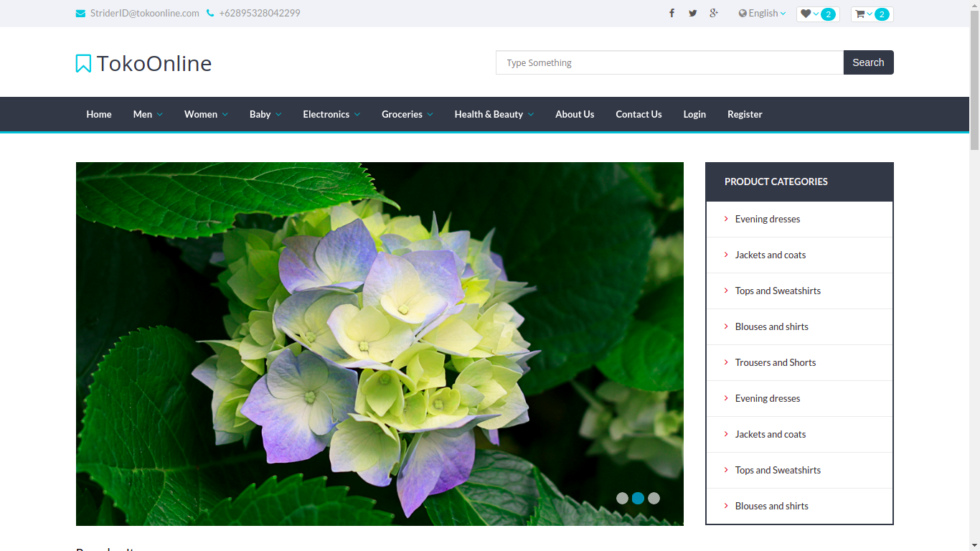
Task: Open the wishlist heart icon
Action: [806, 14]
